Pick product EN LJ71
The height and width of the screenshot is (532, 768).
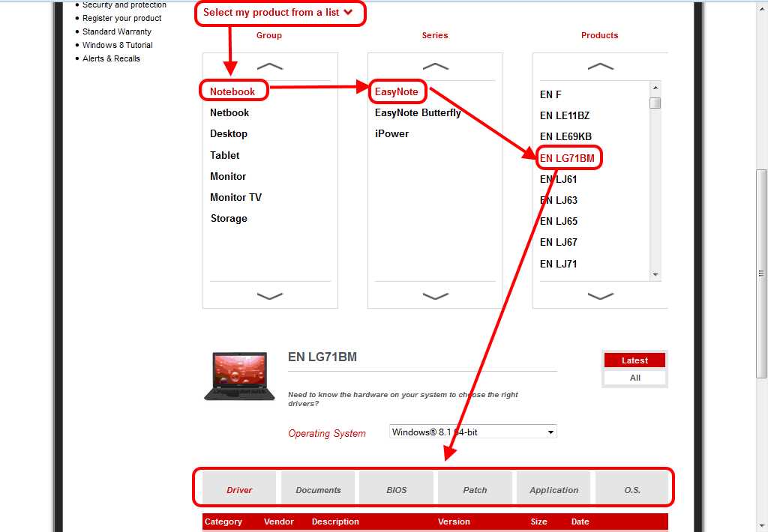(x=558, y=264)
